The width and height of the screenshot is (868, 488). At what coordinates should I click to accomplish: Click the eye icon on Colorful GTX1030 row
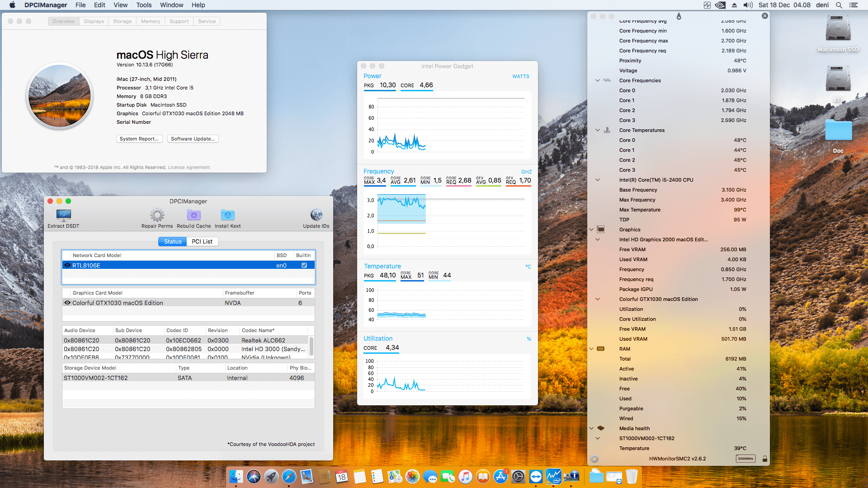coord(67,303)
